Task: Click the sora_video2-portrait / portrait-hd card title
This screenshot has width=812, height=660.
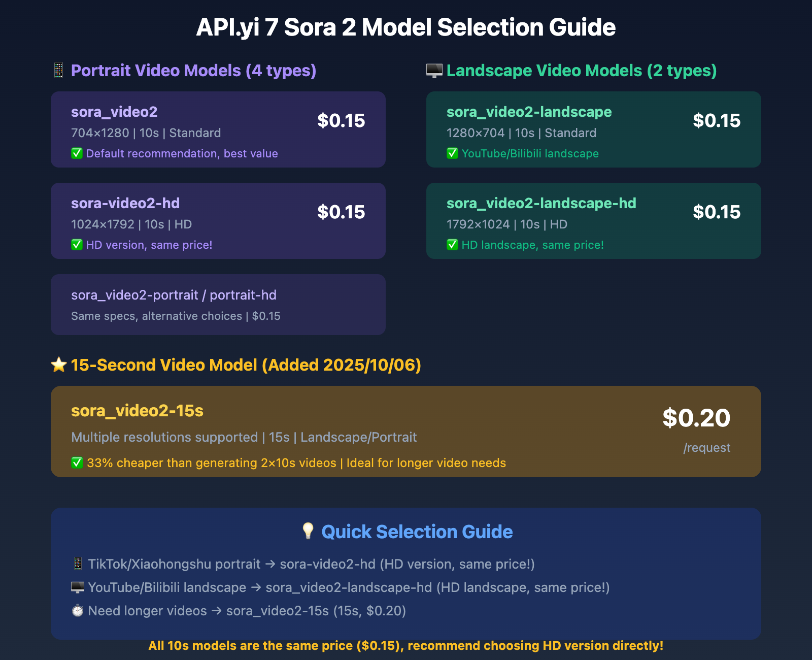Action: (x=174, y=295)
